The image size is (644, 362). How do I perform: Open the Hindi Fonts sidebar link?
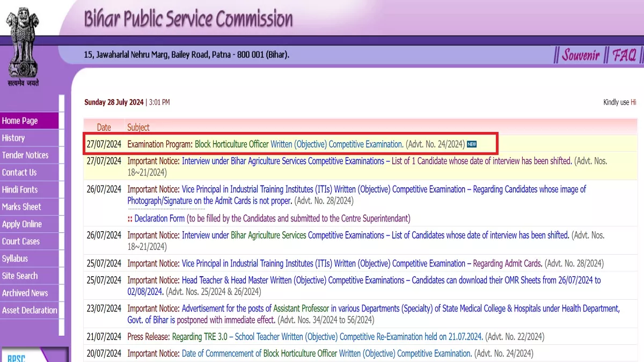(29, 189)
